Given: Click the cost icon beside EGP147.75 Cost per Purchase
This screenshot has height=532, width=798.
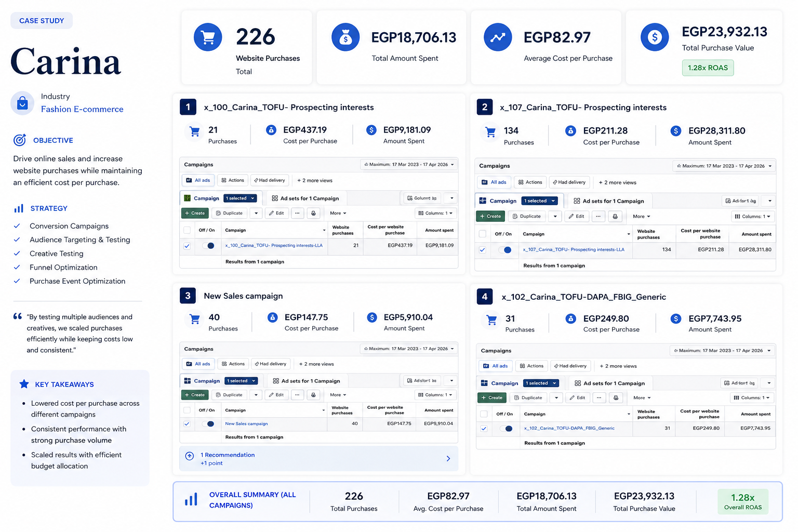Looking at the screenshot, I should 272,317.
